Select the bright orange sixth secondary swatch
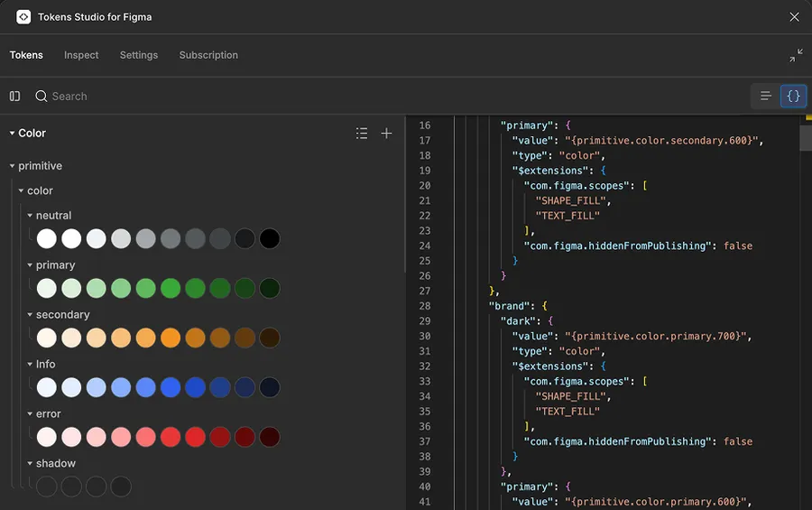 171,338
